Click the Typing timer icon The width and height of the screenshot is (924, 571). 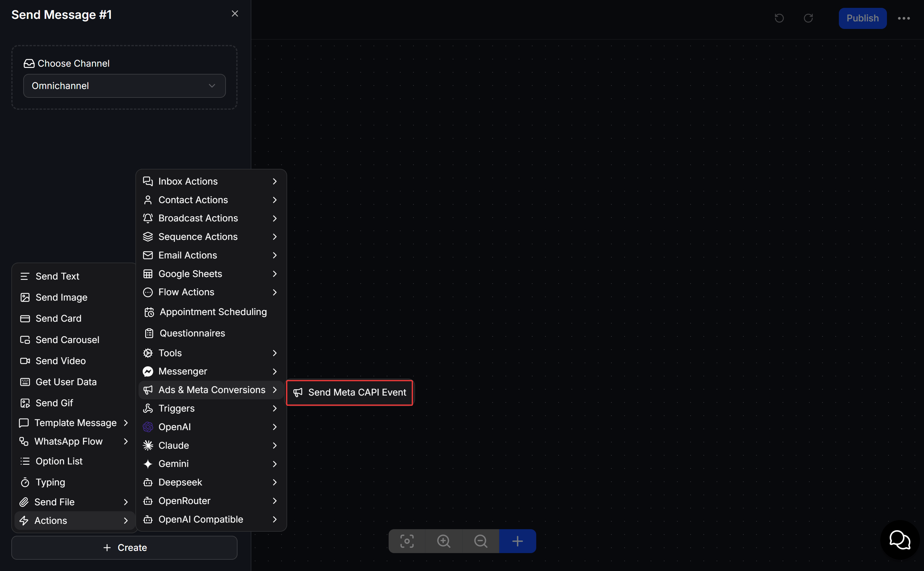pyautogui.click(x=25, y=482)
